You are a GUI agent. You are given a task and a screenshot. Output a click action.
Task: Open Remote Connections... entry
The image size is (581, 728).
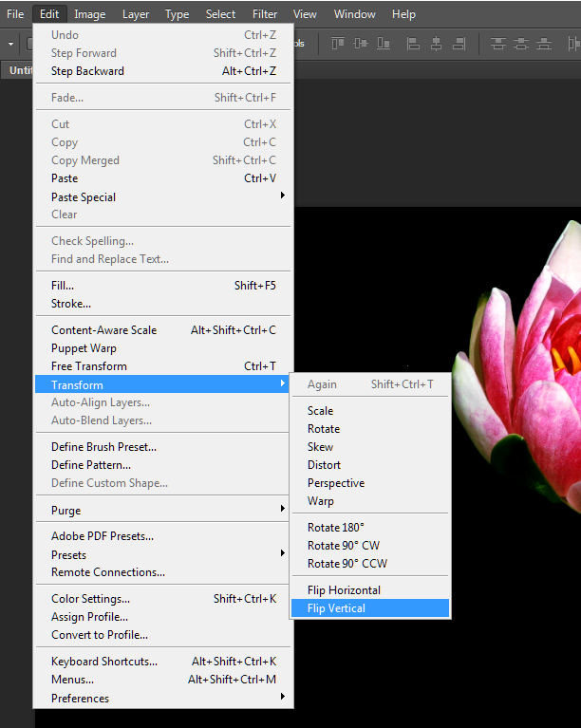163,572
